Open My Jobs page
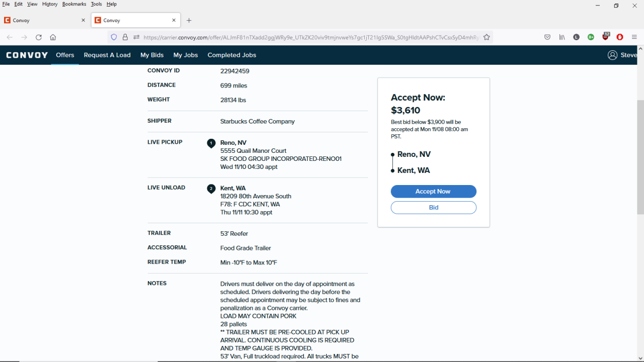Viewport: 644px width, 362px height. pos(186,55)
